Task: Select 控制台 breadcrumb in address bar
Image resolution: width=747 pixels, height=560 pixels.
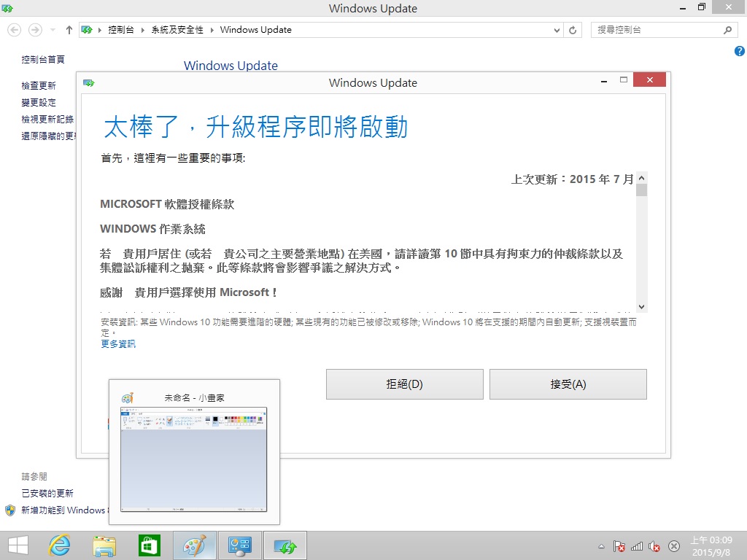Action: click(x=121, y=29)
